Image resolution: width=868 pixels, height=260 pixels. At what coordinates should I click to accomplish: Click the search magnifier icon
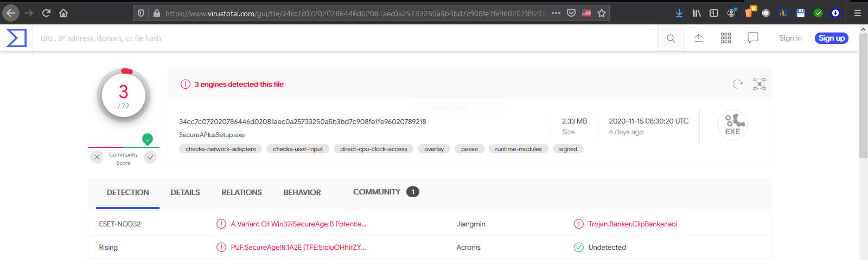coord(671,38)
